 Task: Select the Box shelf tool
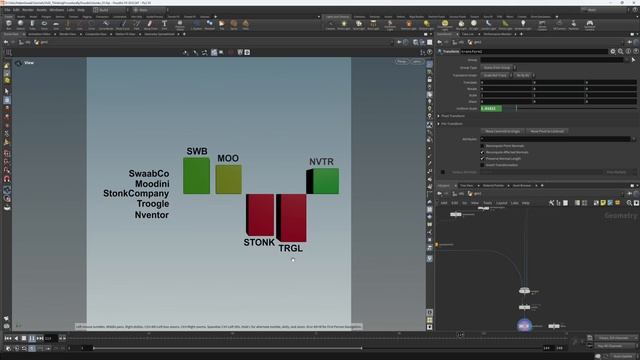point(9,25)
